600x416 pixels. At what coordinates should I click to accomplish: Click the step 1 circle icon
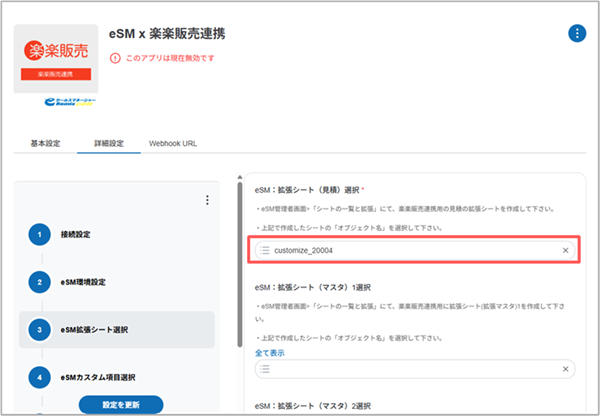[x=39, y=234]
